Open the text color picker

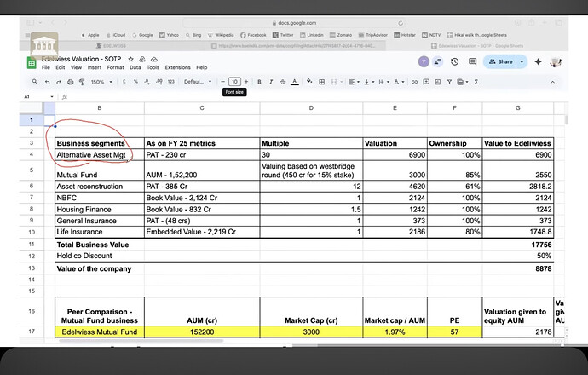[x=294, y=82]
